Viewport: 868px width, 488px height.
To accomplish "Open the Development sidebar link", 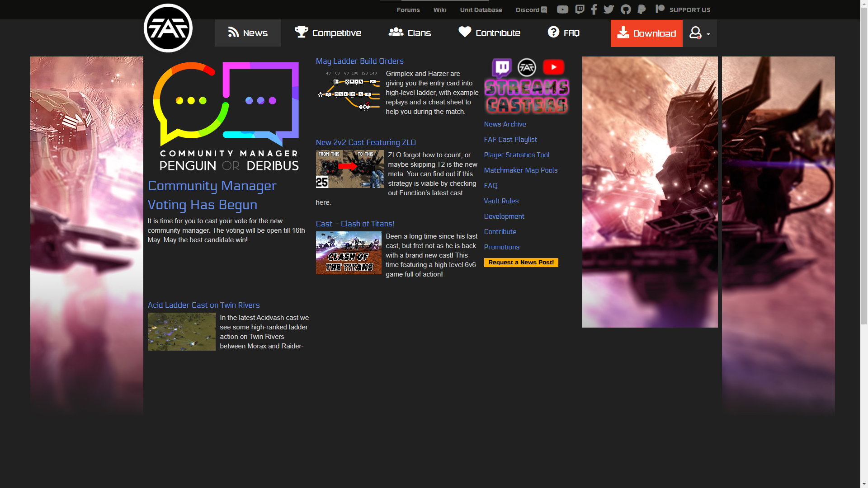I will pos(504,216).
